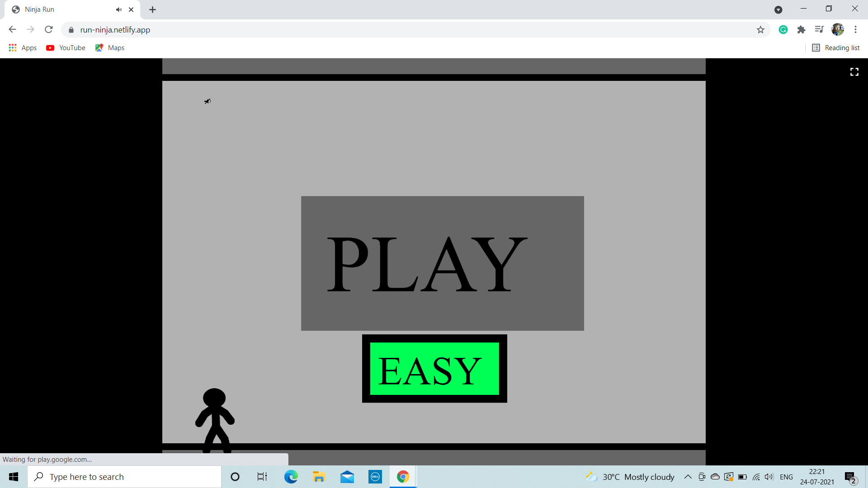Mute the Ninja Run tab audio
This screenshot has height=488, width=868.
[x=118, y=9]
